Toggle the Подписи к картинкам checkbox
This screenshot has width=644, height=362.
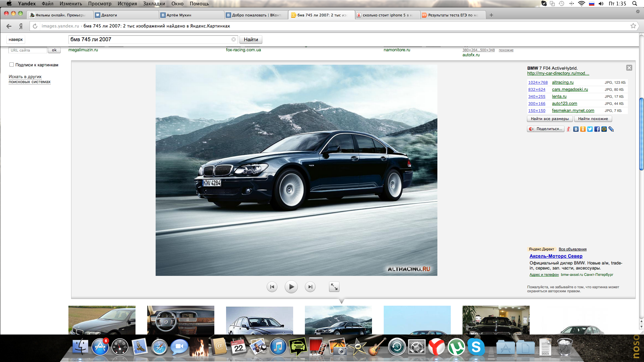point(12,65)
